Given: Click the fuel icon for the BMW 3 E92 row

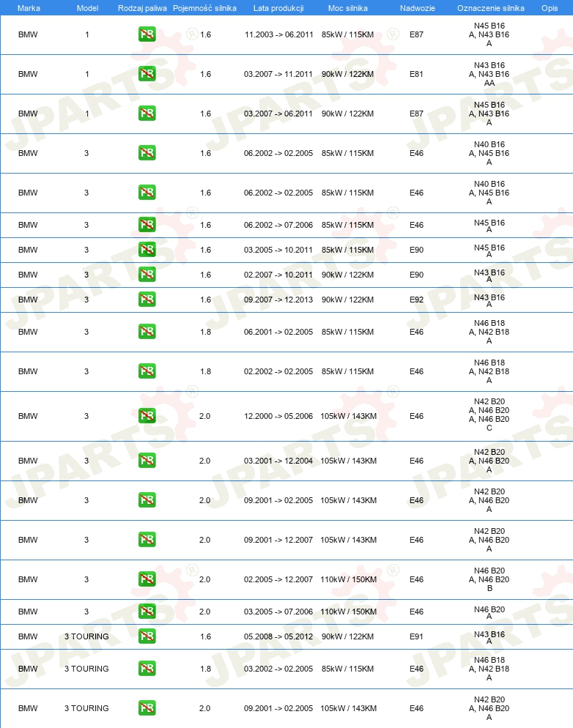Looking at the screenshot, I should (147, 300).
